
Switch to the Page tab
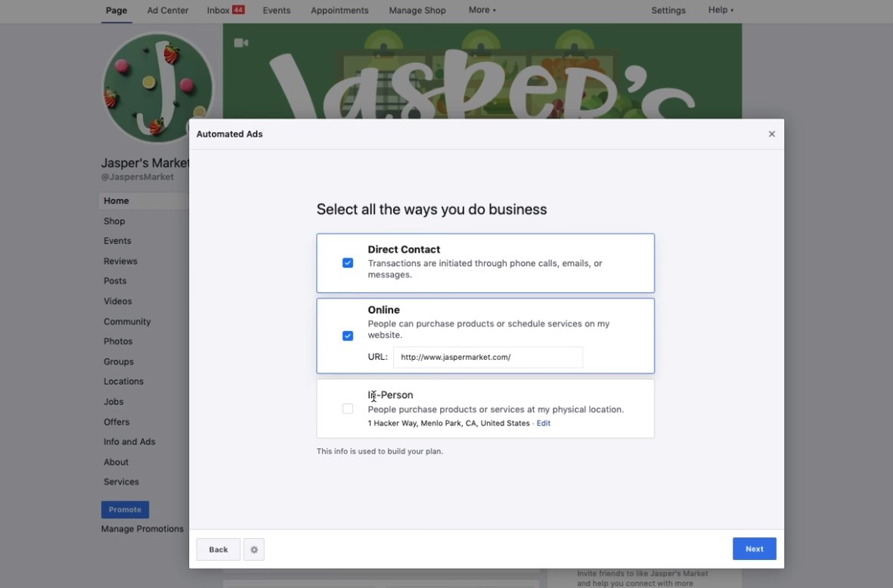click(116, 11)
